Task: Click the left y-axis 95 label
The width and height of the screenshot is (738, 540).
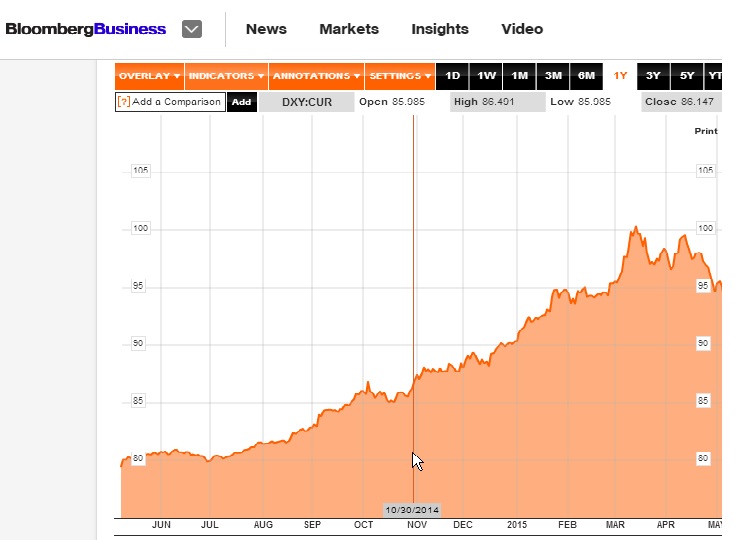Action: click(x=138, y=286)
